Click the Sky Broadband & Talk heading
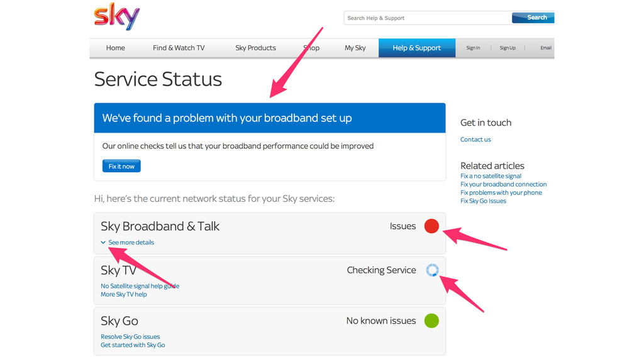 pyautogui.click(x=160, y=226)
